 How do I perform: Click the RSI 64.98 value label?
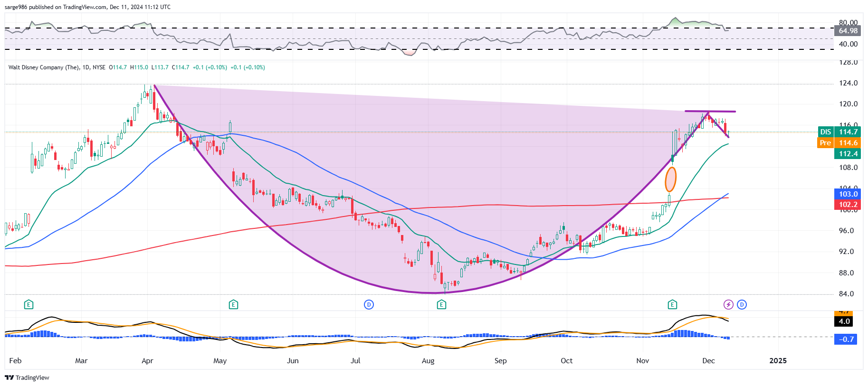pyautogui.click(x=848, y=31)
